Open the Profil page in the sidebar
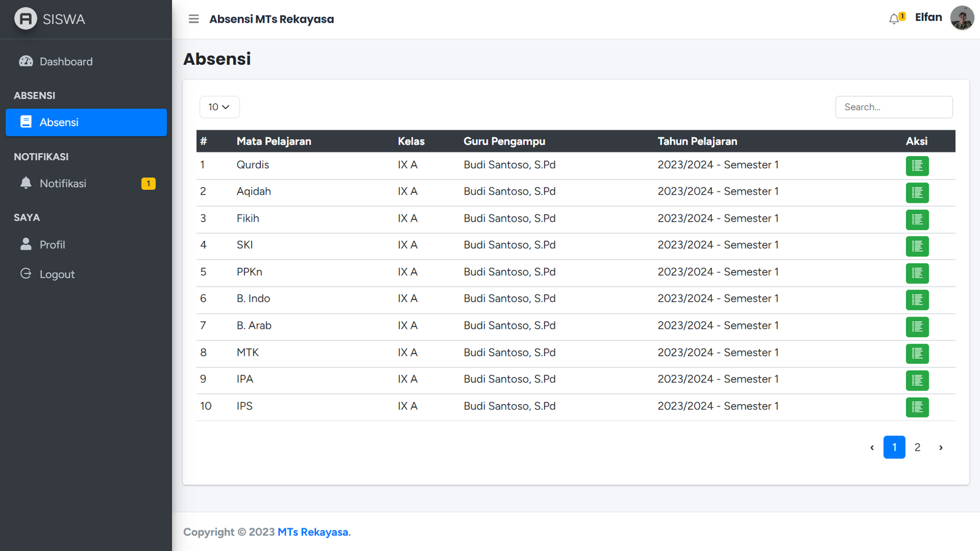This screenshot has height=551, width=980. (52, 245)
